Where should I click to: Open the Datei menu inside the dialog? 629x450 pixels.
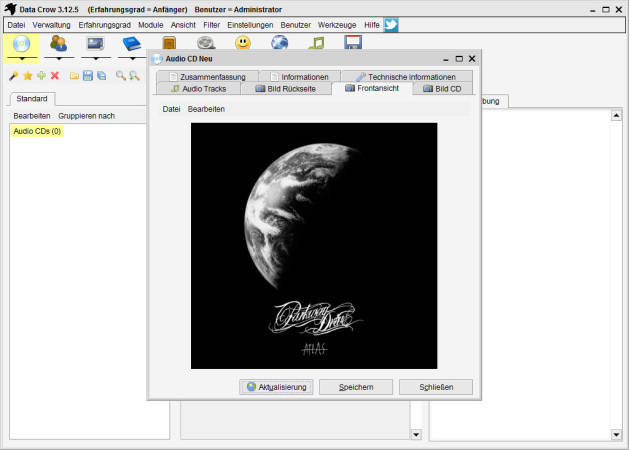[x=171, y=108]
